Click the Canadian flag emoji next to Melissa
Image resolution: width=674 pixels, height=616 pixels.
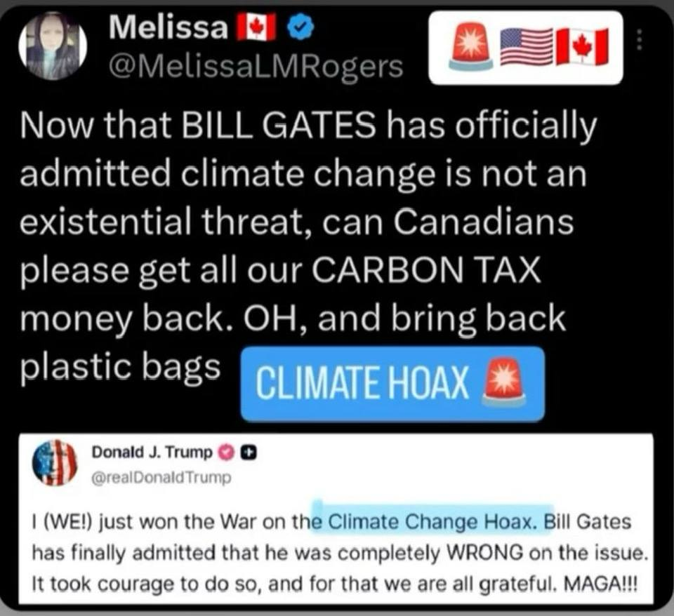tap(257, 27)
